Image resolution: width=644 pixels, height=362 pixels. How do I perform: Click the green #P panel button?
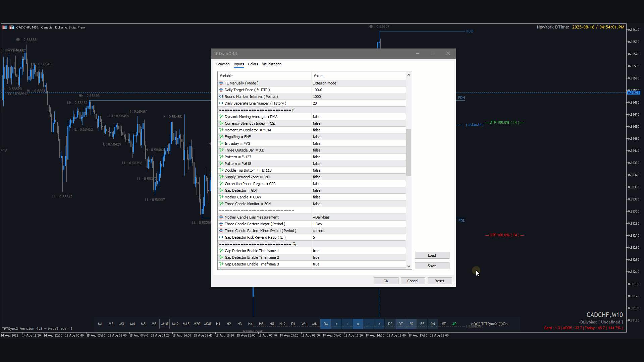pos(454,324)
